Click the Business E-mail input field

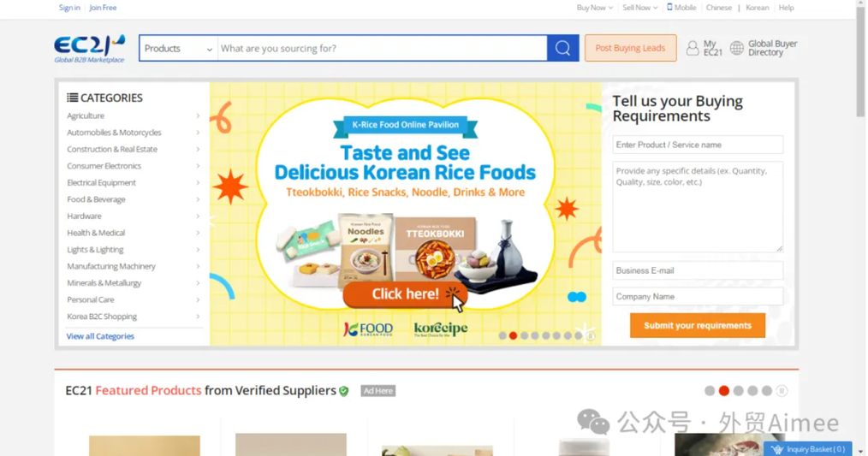697,270
